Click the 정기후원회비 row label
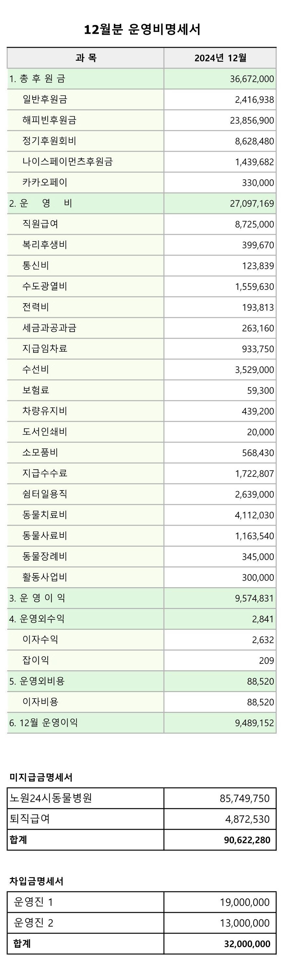 pyautogui.click(x=49, y=141)
